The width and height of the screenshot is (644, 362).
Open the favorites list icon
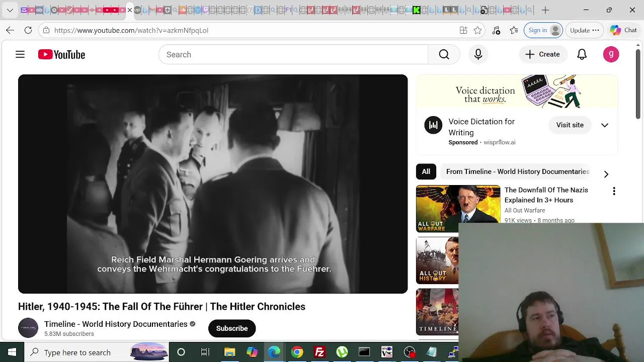(x=514, y=30)
